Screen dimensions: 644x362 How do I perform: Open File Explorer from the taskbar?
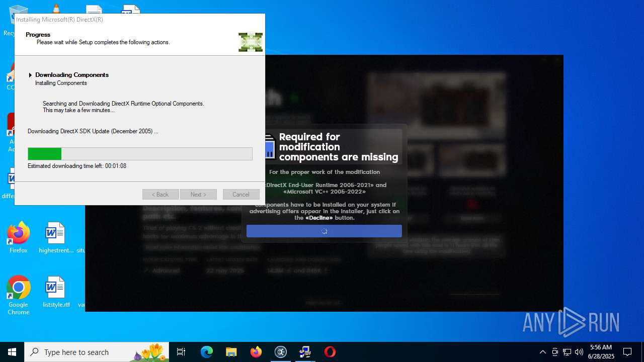click(x=231, y=352)
